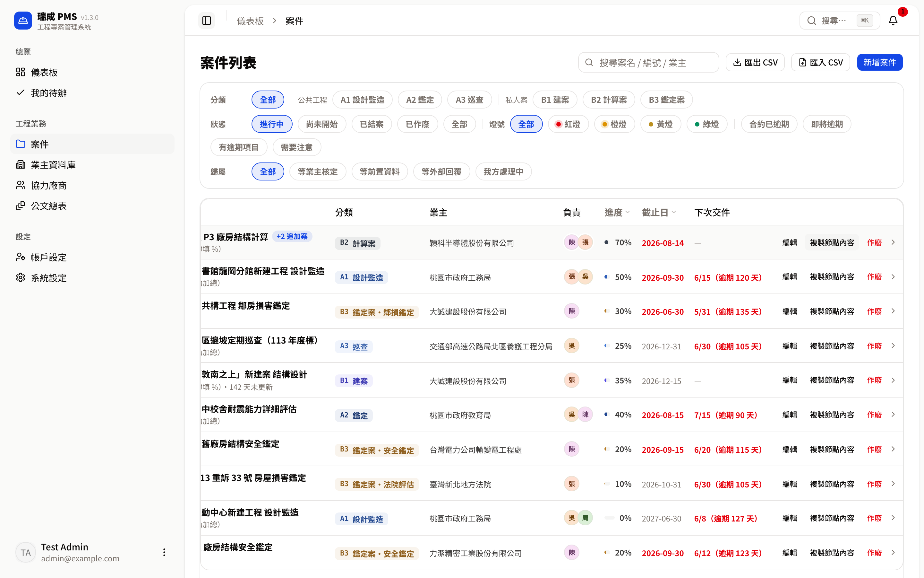Expand 桃園市政府教育局 row chevron

[x=893, y=415]
